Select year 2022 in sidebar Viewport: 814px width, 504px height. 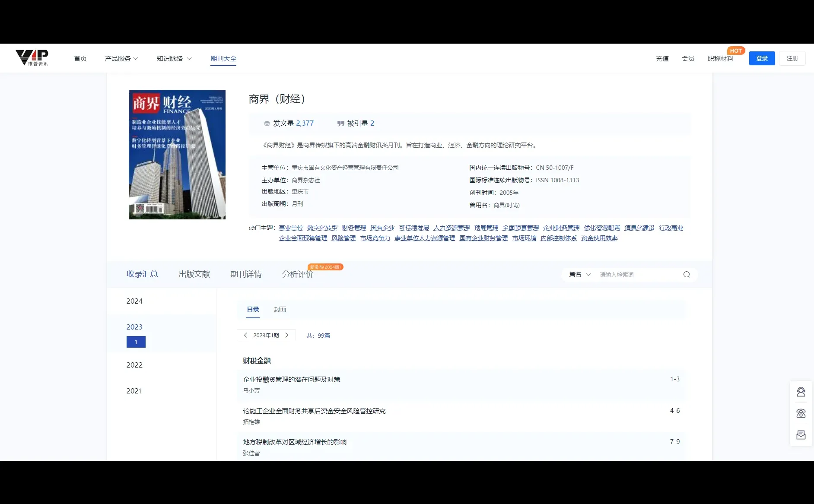(x=134, y=365)
